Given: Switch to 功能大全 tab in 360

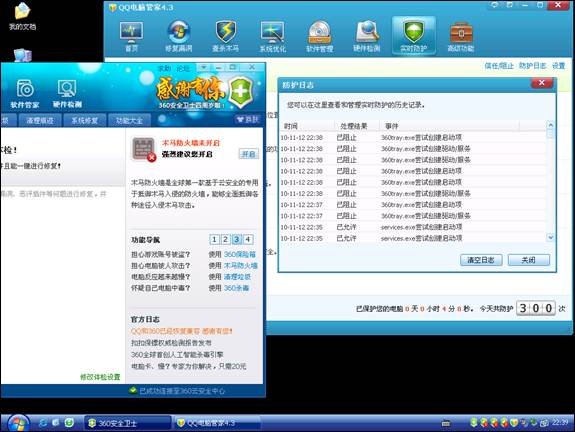Looking at the screenshot, I should pos(129,120).
